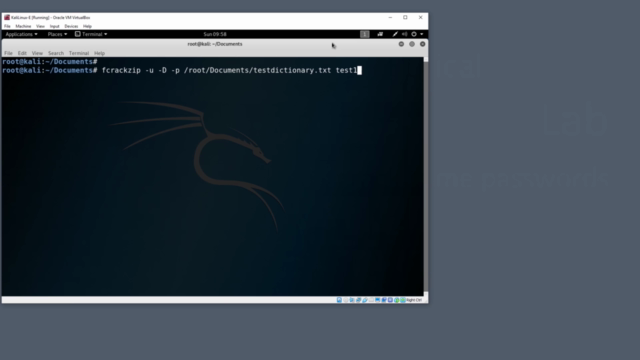The height and width of the screenshot is (360, 640).
Task: Open VirtualBox File menu
Action: coord(7,26)
